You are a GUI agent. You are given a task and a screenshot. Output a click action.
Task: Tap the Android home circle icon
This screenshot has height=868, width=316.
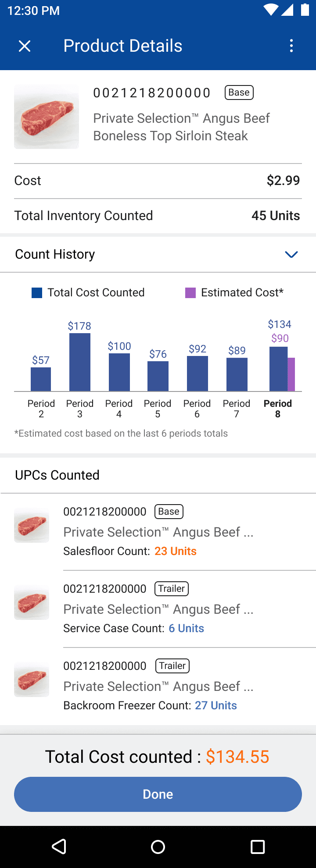pos(158,847)
